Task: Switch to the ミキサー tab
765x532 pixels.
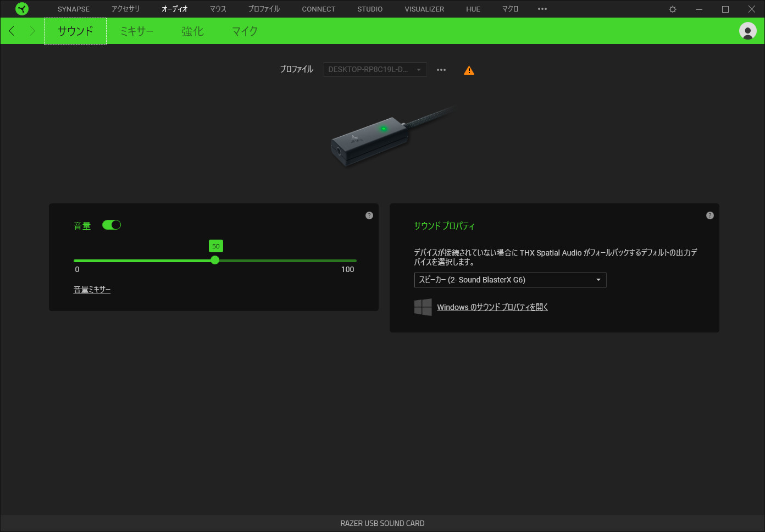Action: click(137, 31)
